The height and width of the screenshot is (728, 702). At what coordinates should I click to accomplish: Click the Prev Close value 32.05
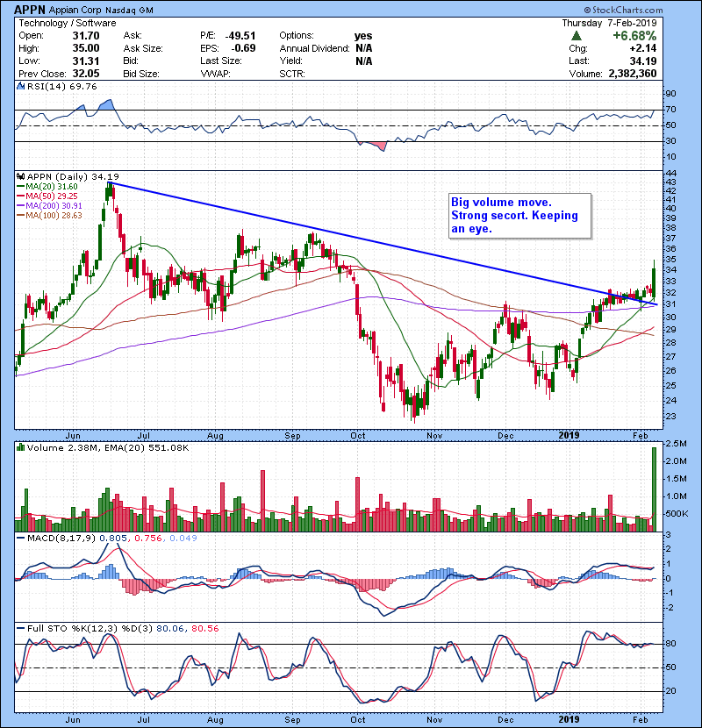86,74
